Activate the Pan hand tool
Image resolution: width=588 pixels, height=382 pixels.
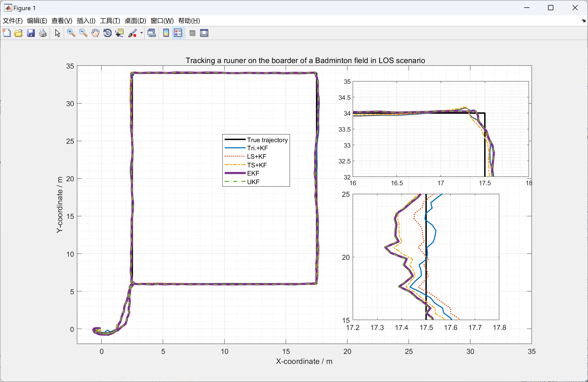tap(95, 33)
